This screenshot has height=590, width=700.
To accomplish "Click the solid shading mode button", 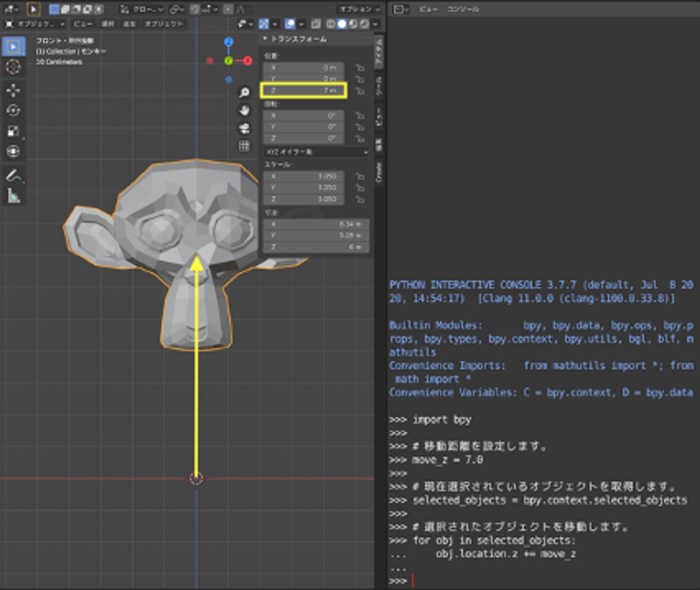I will (x=342, y=24).
